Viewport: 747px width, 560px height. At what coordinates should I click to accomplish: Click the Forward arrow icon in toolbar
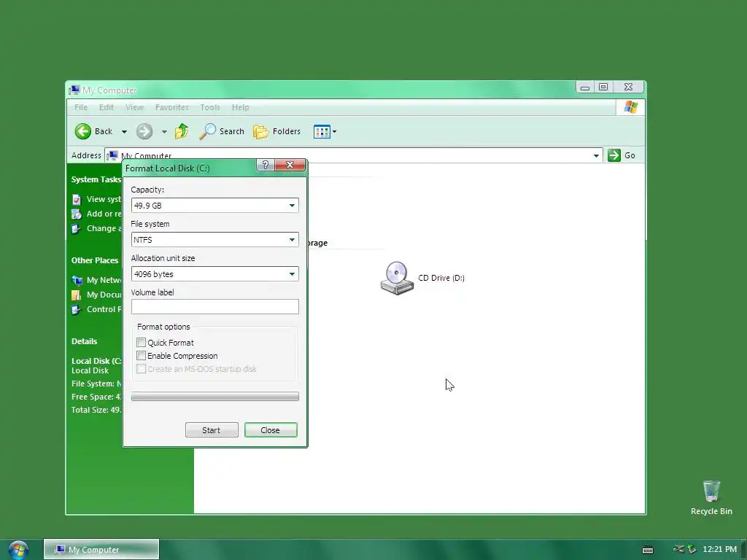click(144, 131)
